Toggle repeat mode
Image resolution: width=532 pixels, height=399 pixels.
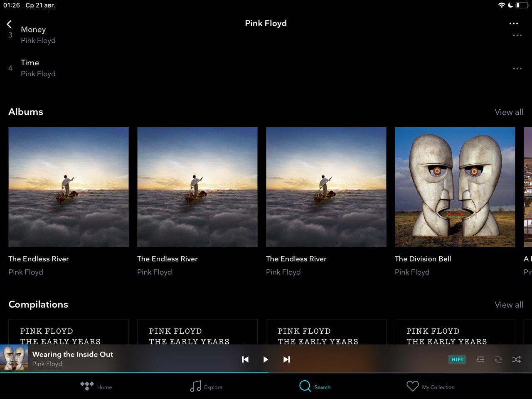tap(498, 360)
